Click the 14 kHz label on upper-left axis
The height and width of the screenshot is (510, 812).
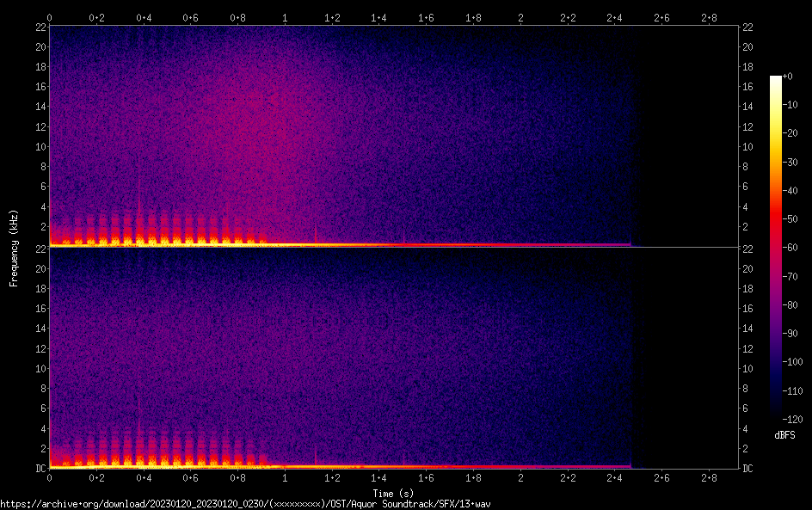38,107
